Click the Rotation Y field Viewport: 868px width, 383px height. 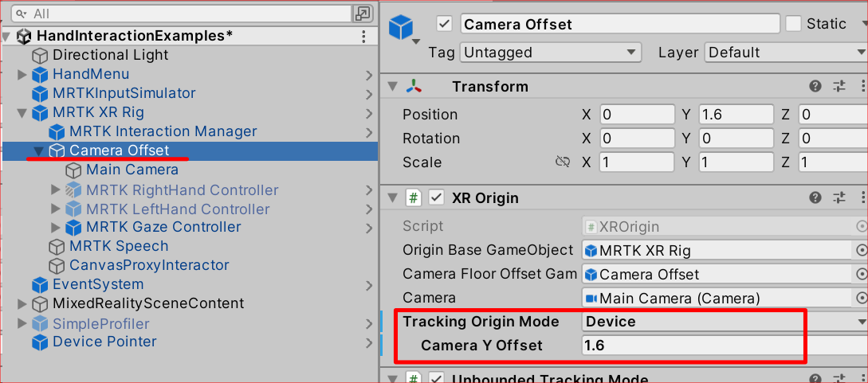(736, 139)
